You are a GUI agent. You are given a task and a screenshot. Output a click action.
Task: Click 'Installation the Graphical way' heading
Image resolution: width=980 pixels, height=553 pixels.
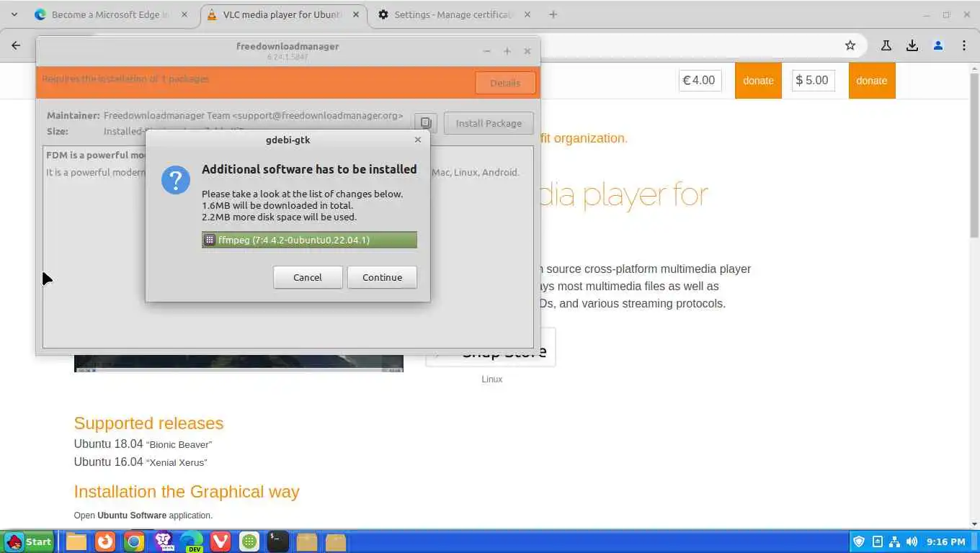pos(186,492)
